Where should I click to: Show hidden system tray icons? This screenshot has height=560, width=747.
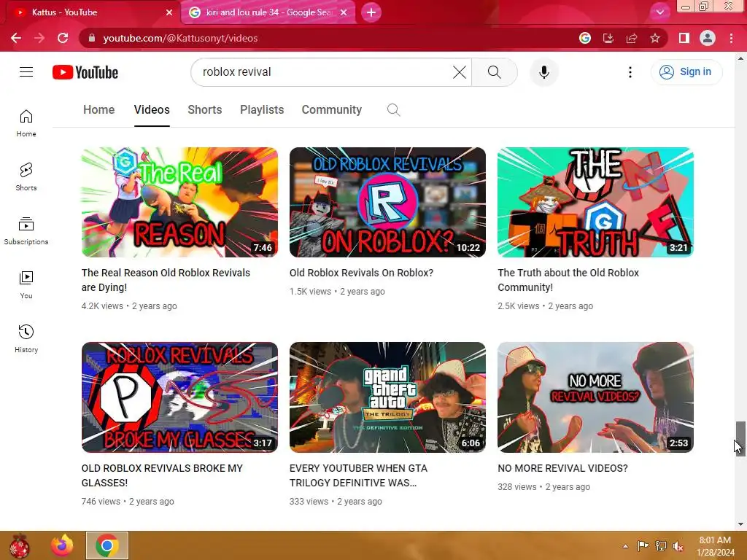625,546
